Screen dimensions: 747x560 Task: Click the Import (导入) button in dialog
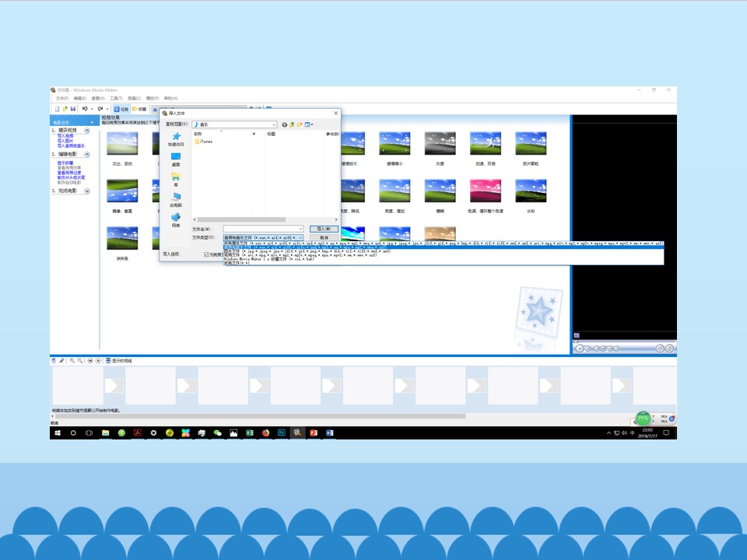(324, 229)
